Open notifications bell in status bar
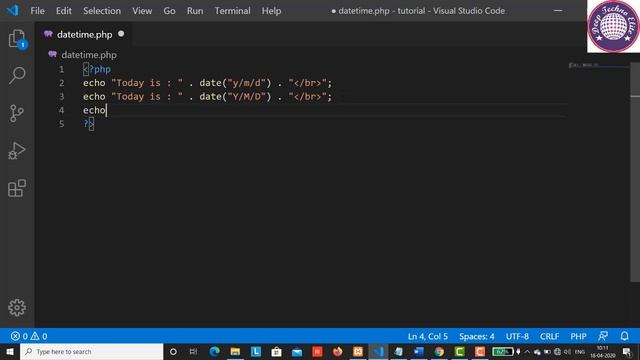This screenshot has height=360, width=640. point(624,336)
